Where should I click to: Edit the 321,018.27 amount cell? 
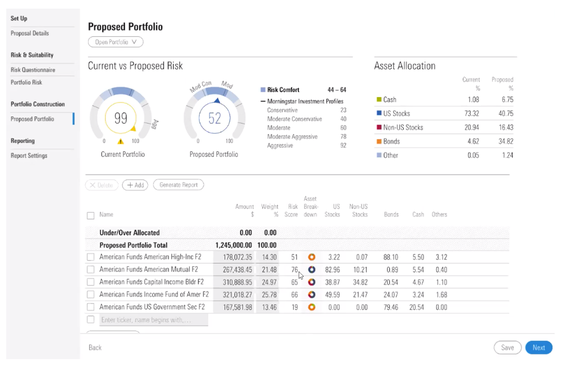pos(233,295)
